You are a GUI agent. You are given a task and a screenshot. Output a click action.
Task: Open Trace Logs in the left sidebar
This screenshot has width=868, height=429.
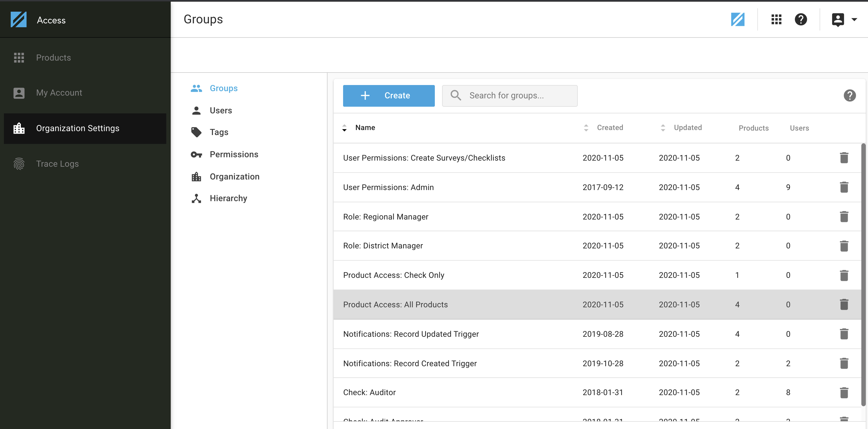pyautogui.click(x=85, y=164)
